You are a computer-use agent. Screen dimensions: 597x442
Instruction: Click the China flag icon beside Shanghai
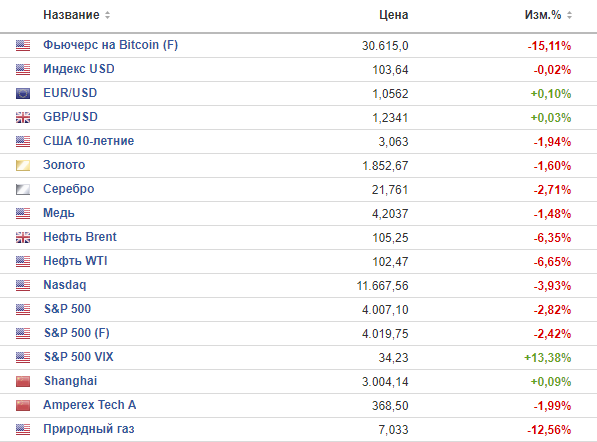pyautogui.click(x=23, y=381)
